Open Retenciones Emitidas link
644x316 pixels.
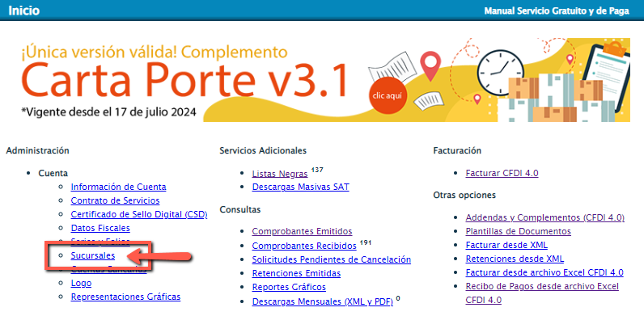pyautogui.click(x=296, y=273)
